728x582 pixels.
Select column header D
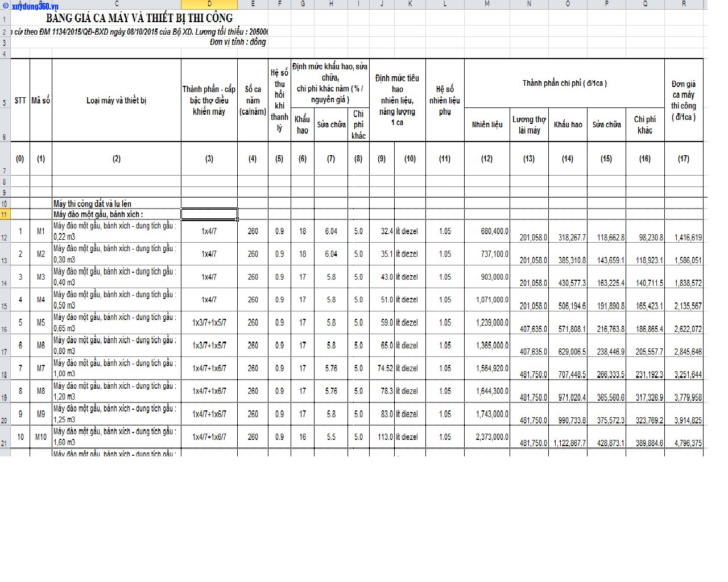click(209, 5)
